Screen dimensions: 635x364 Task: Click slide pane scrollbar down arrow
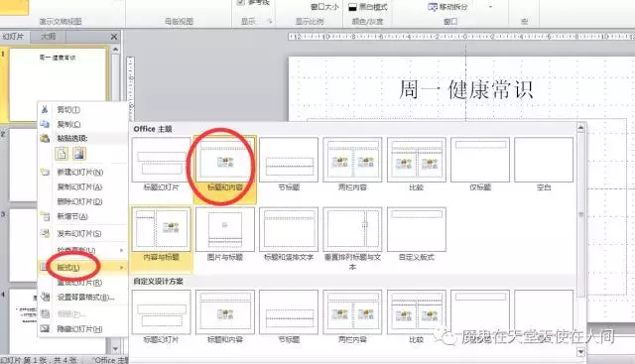point(115,348)
